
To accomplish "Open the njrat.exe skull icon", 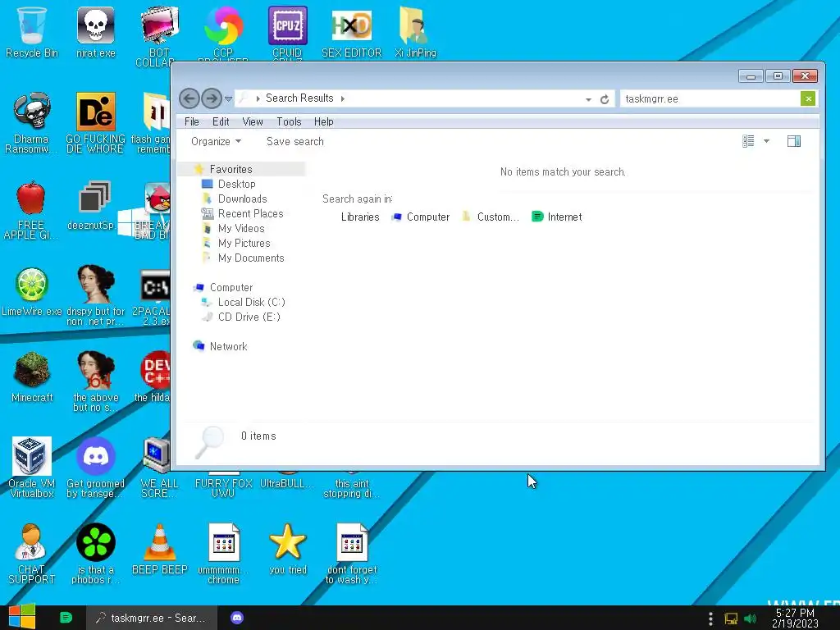I will [95, 32].
